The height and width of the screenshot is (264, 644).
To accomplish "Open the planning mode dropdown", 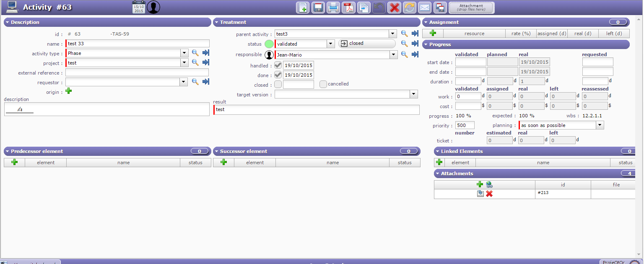I will [x=600, y=125].
